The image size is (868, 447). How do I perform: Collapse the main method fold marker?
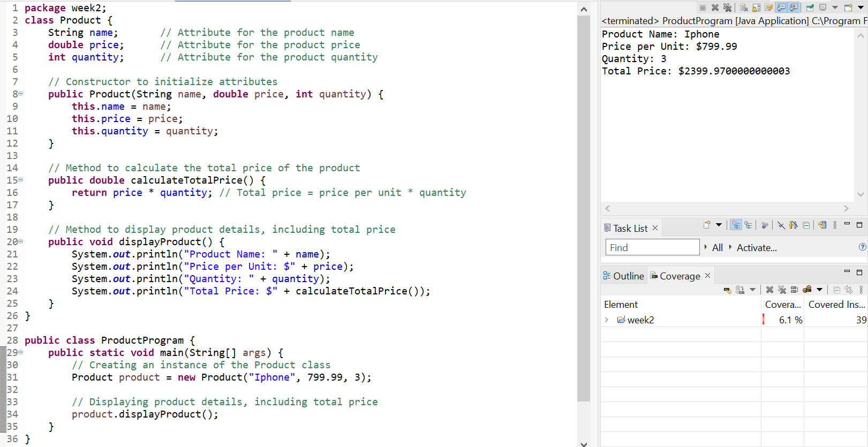click(21, 352)
